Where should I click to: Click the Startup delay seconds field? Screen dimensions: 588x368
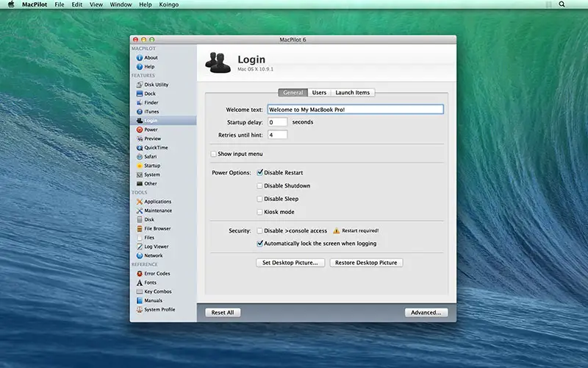pyautogui.click(x=278, y=122)
